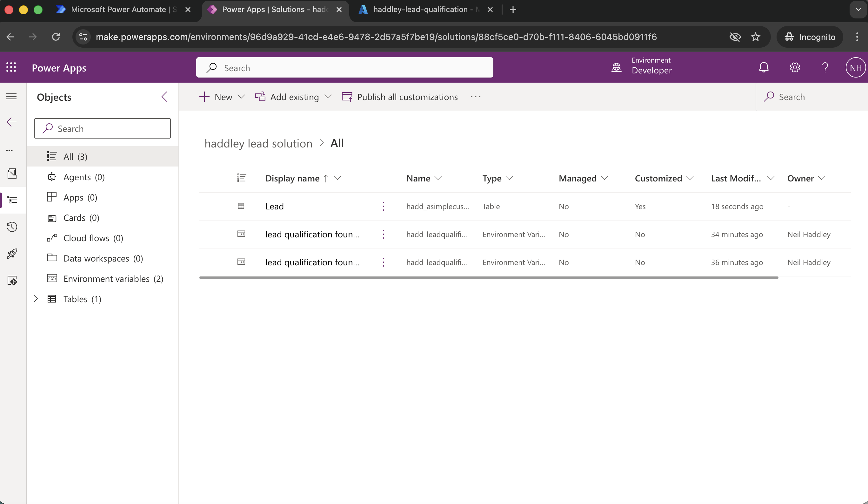868x504 pixels.
Task: Open breadcrumb link haddley lead solution
Action: click(x=258, y=143)
